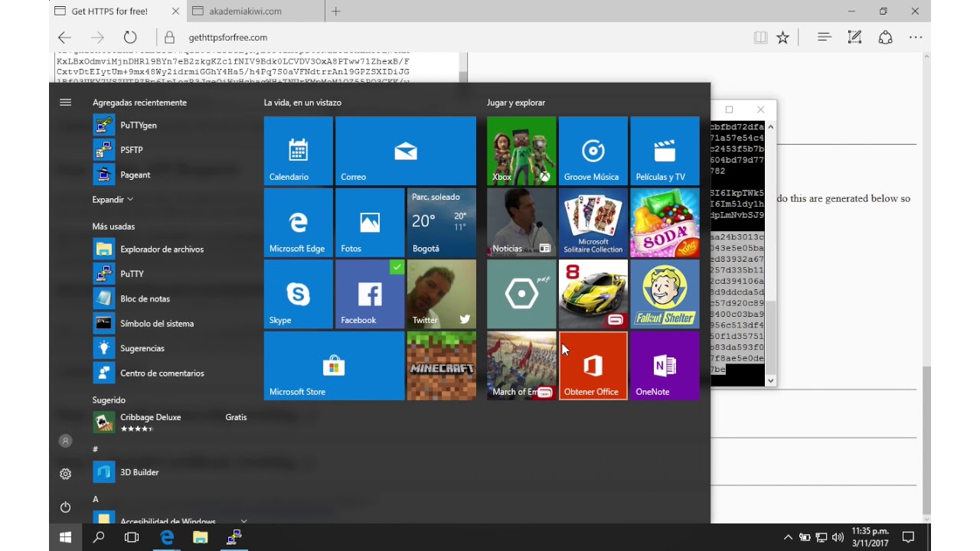Image resolution: width=980 pixels, height=551 pixels.
Task: Open the Action Center notifications icon
Action: (908, 537)
